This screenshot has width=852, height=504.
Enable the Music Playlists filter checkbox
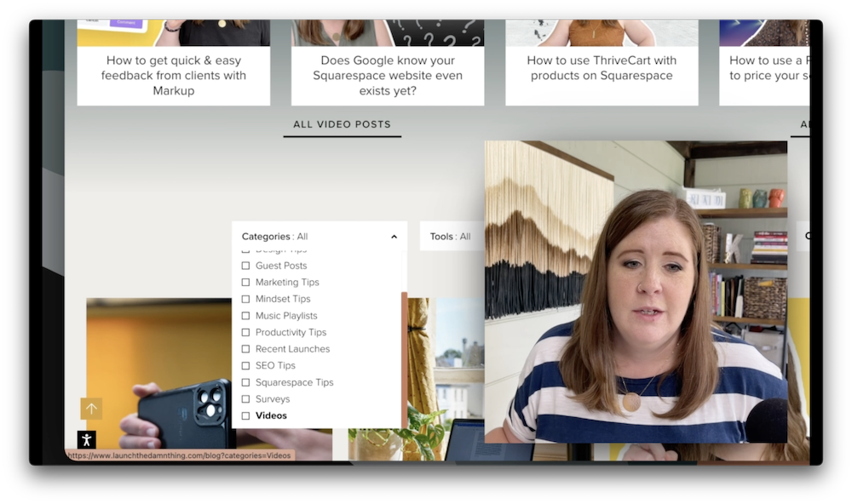pos(245,316)
